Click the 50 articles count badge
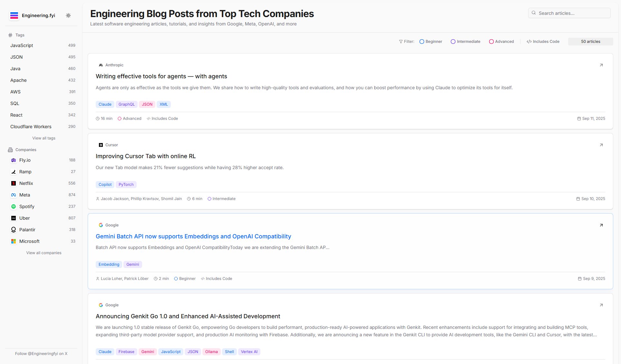 tap(590, 42)
